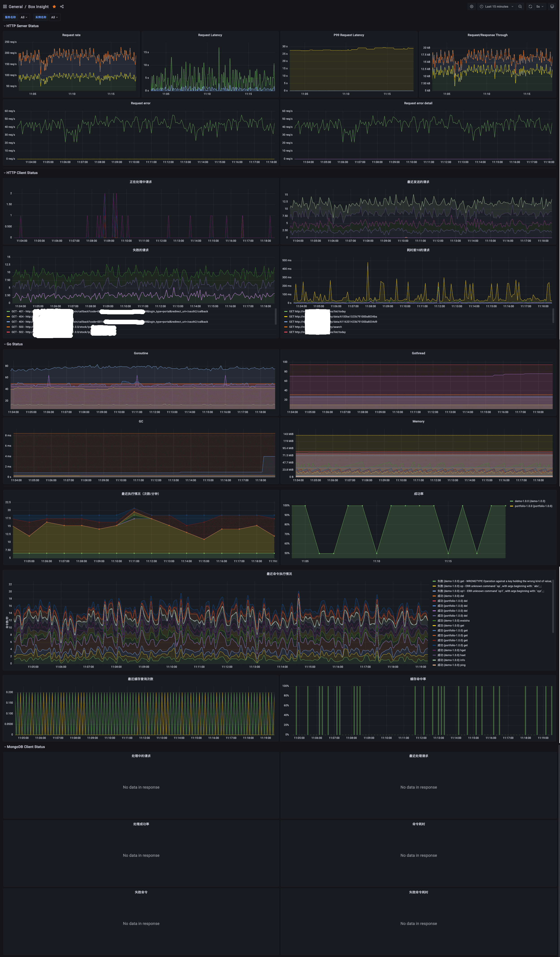Open the 实例名称 All variable dropdown
The height and width of the screenshot is (957, 560).
click(55, 17)
